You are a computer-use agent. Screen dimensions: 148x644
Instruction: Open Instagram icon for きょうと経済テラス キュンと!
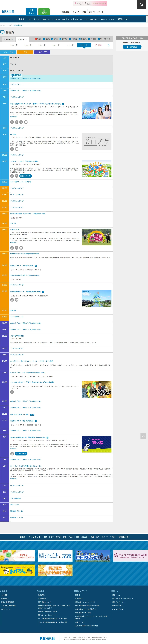pos(21,122)
